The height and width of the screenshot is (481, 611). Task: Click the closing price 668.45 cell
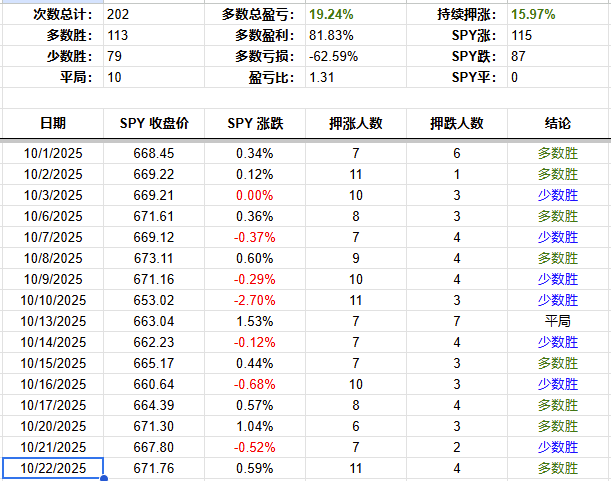pyautogui.click(x=154, y=152)
